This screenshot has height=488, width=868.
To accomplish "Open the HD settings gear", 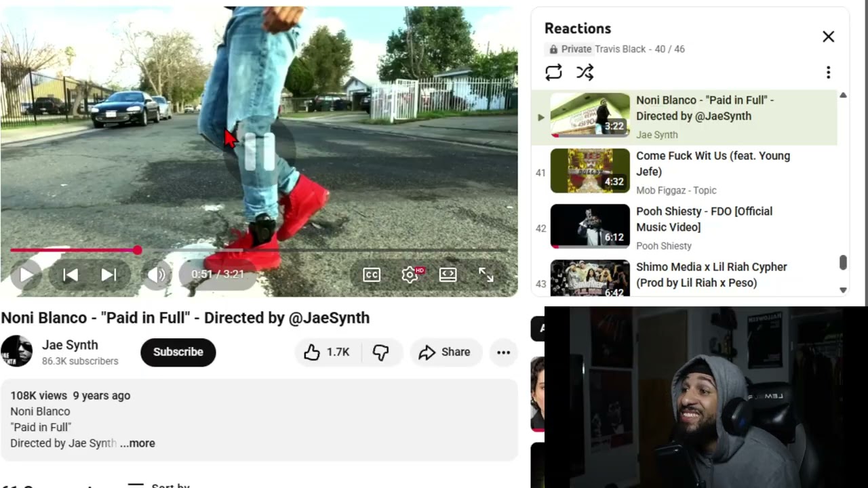I will coord(410,274).
